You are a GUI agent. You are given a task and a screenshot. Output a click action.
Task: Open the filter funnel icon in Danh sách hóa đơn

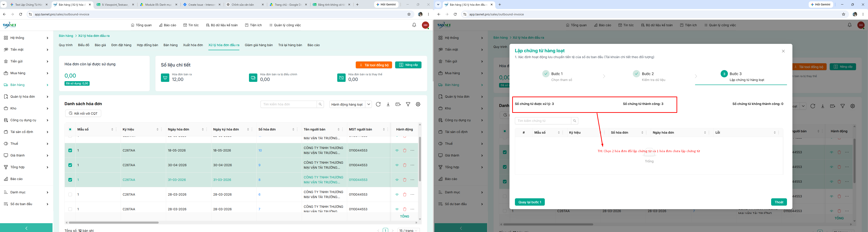click(x=408, y=104)
